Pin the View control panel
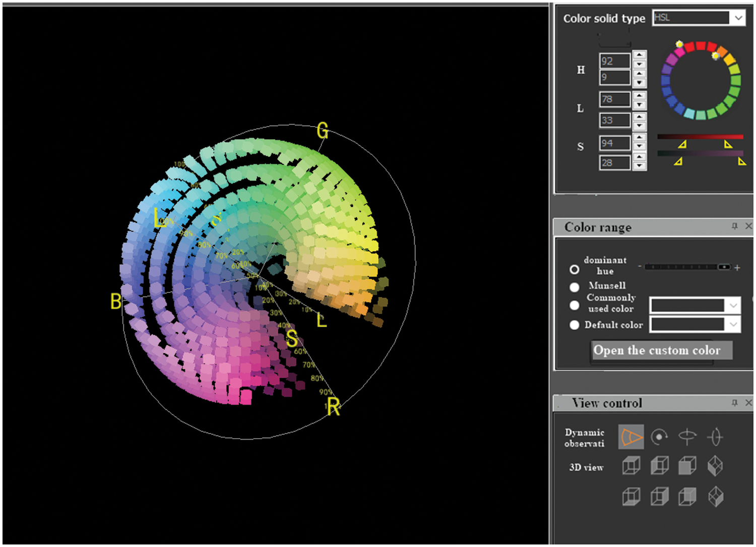This screenshot has height=547, width=756. tap(734, 402)
